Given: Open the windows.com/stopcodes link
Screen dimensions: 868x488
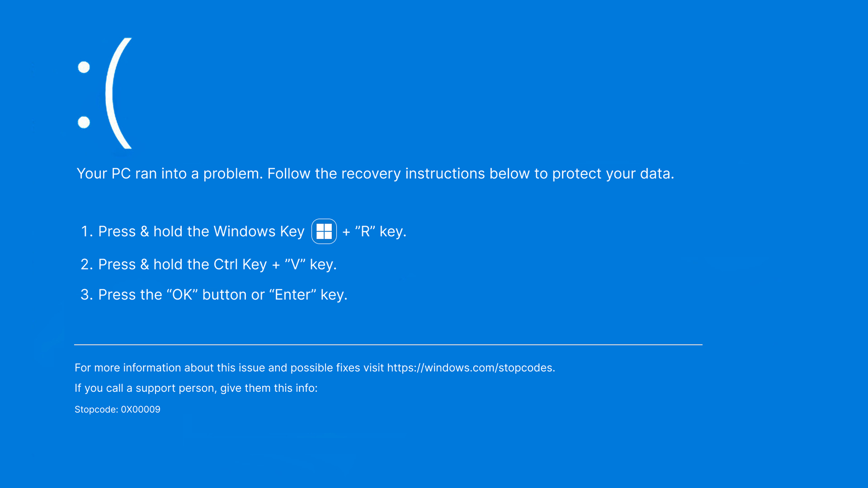Looking at the screenshot, I should point(470,368).
